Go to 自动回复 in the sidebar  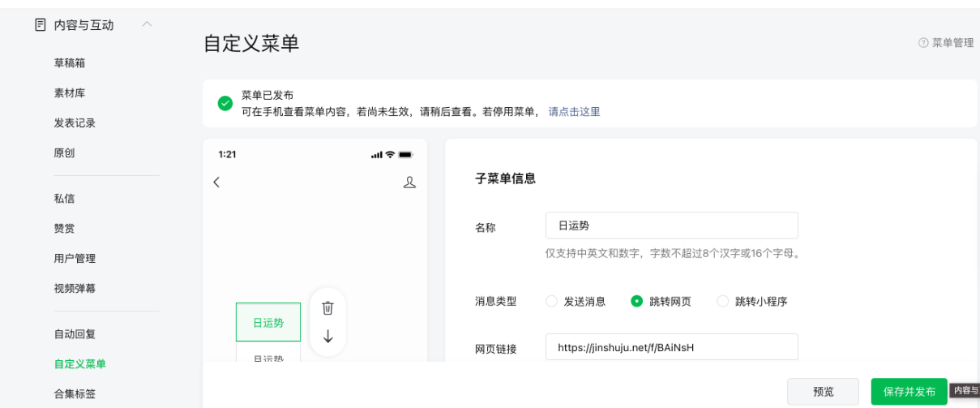(x=75, y=334)
